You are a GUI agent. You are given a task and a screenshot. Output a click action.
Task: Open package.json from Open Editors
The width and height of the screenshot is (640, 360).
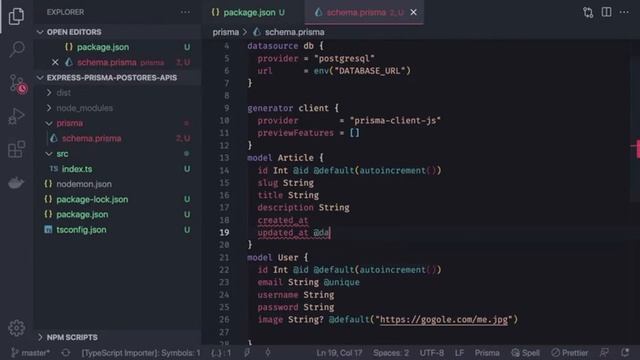[x=103, y=47]
